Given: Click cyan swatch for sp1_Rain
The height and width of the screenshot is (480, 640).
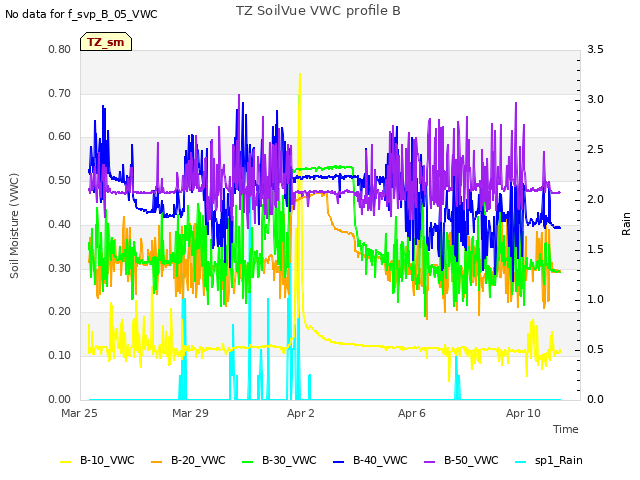Looking at the screenshot, I should [x=521, y=462].
